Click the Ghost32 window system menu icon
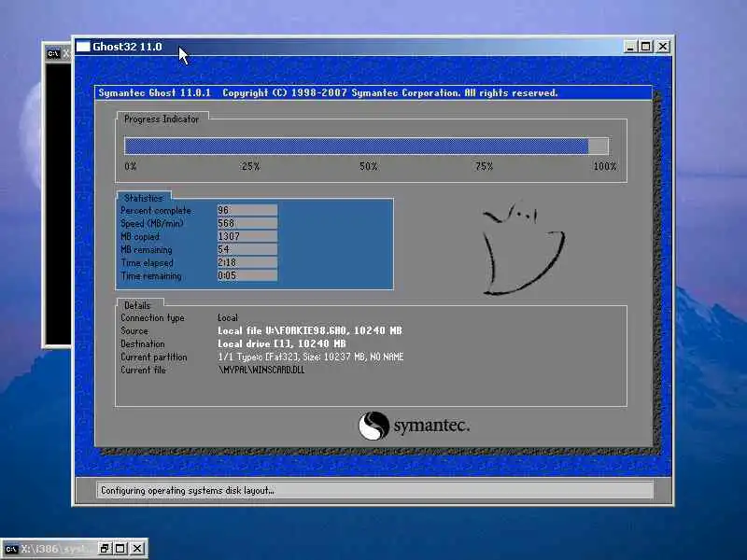Image resolution: width=747 pixels, height=560 pixels. pyautogui.click(x=83, y=47)
